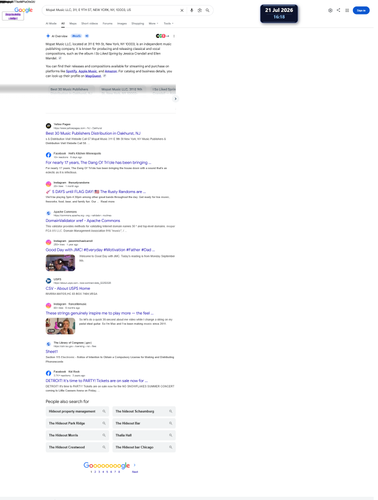Open the Shopping tab
378x500 pixels.
point(138,23)
